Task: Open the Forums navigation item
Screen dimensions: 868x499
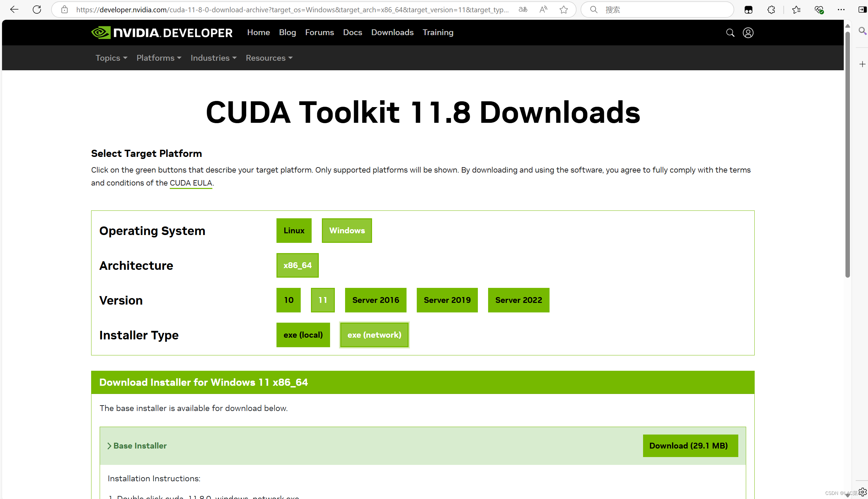Action: point(319,32)
